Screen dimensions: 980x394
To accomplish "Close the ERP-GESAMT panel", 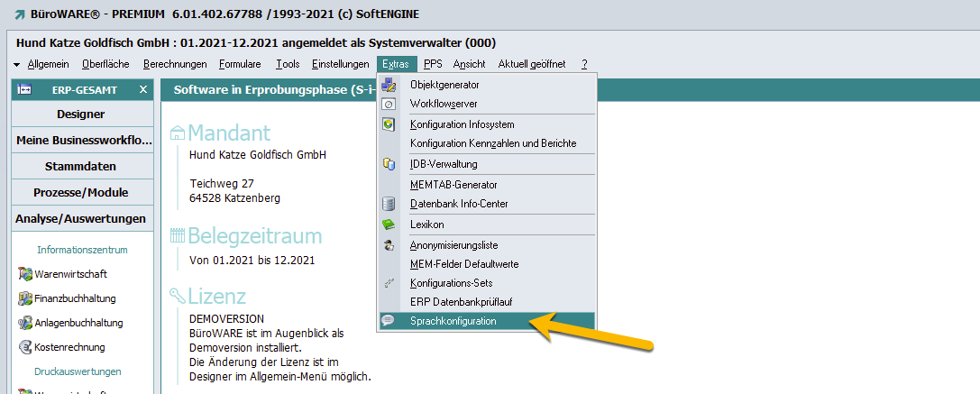I will tap(142, 89).
